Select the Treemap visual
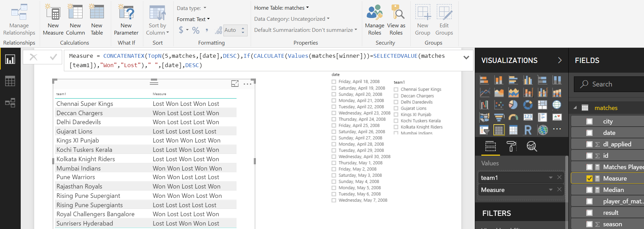644x229 pixels. pyautogui.click(x=542, y=105)
